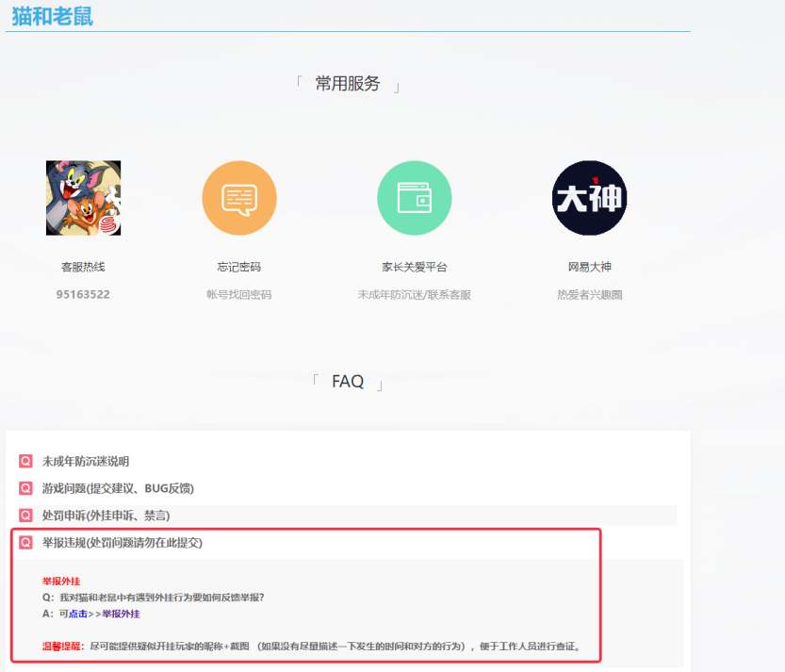Expand the 未成年防沉迷说明 FAQ item
The height and width of the screenshot is (672, 785).
coord(86,461)
